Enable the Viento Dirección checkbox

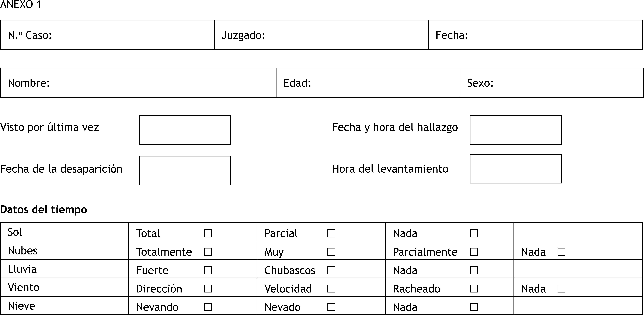pos(208,289)
